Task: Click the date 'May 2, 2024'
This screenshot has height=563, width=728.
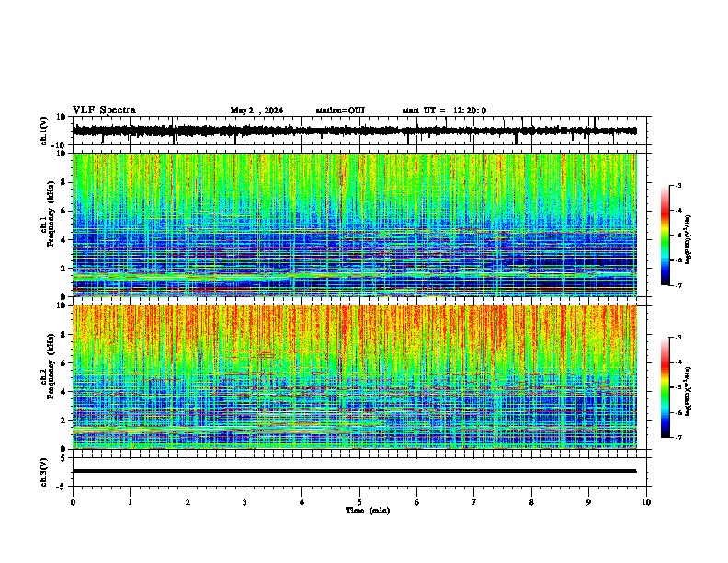Action: point(256,110)
